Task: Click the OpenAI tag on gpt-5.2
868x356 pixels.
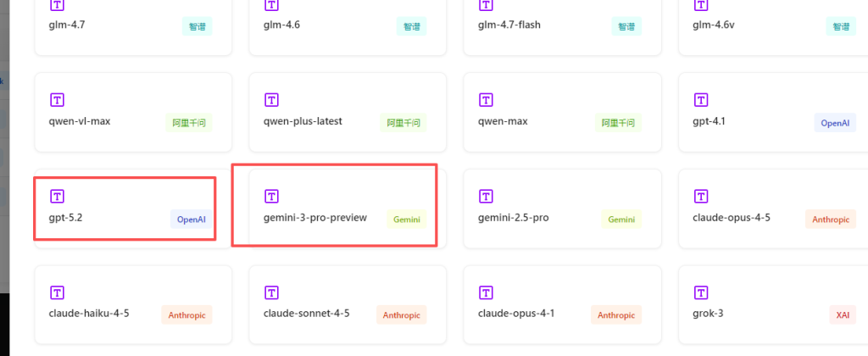Action: coord(191,220)
